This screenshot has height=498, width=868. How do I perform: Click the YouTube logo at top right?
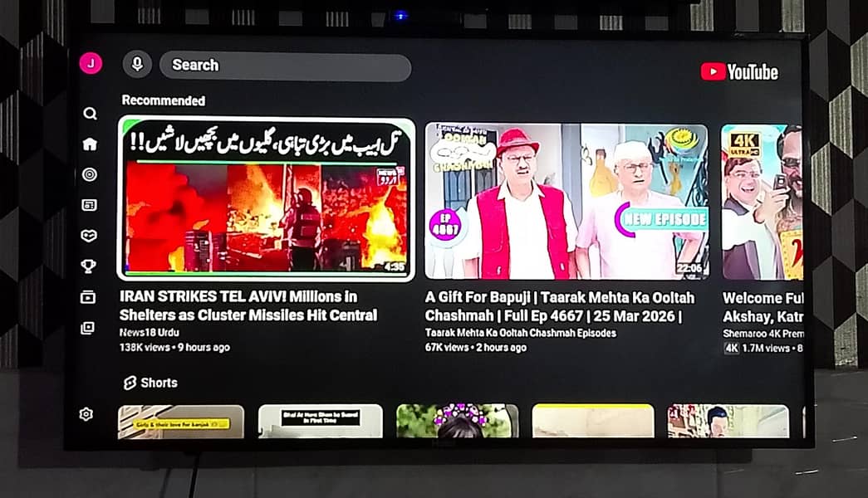tap(740, 72)
